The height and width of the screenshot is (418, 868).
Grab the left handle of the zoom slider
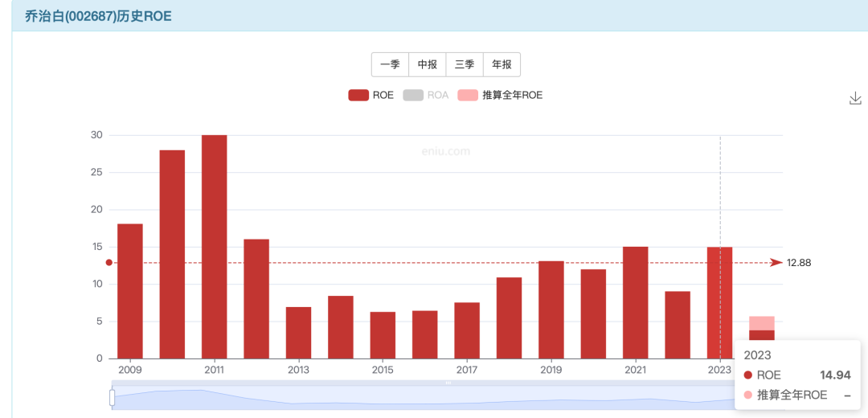pyautogui.click(x=112, y=398)
